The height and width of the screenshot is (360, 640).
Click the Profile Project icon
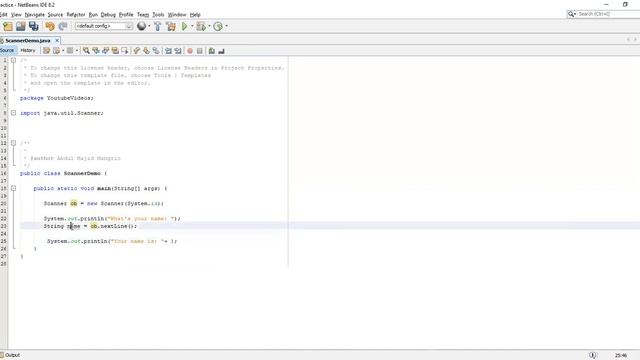click(x=218, y=27)
